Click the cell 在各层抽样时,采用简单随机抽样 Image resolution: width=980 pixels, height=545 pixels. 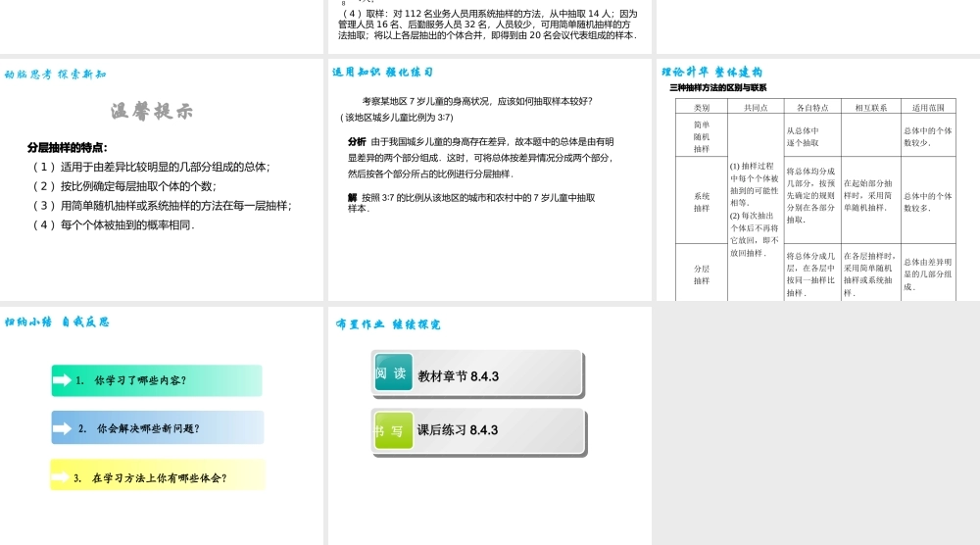pyautogui.click(x=870, y=273)
